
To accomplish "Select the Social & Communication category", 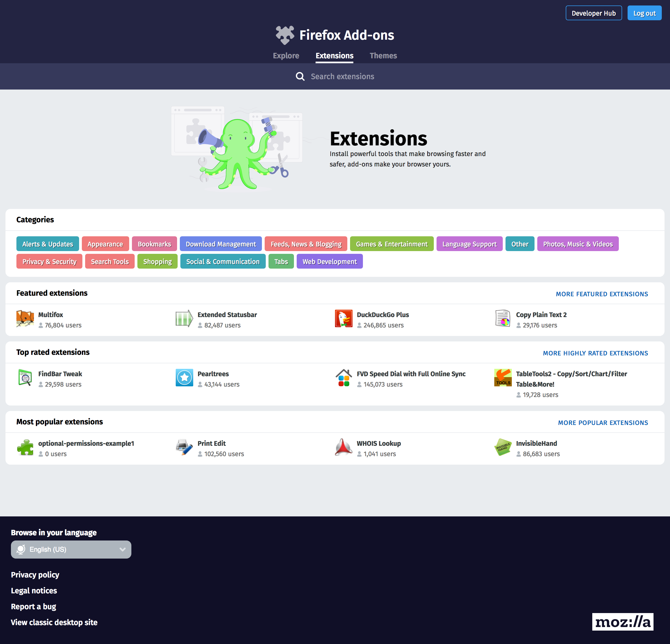I will click(x=223, y=261).
